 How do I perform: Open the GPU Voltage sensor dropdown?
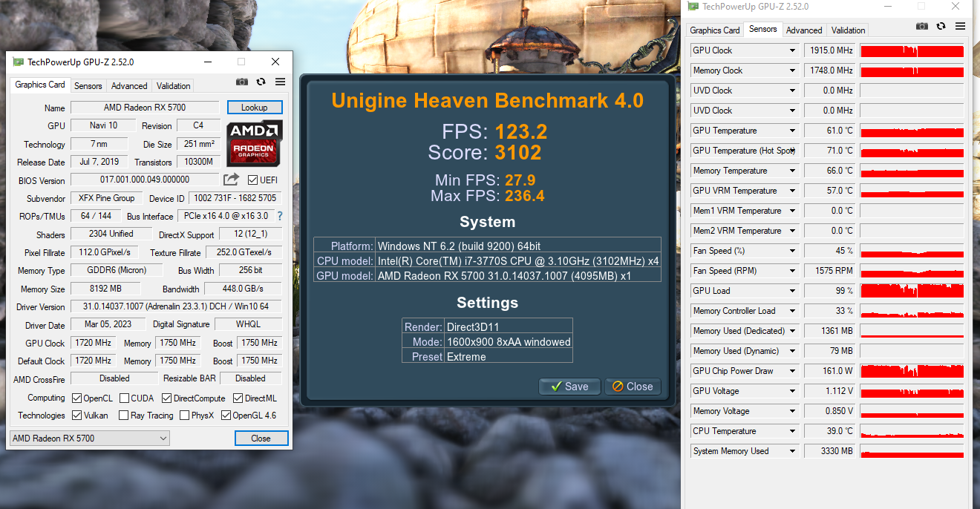pyautogui.click(x=793, y=391)
